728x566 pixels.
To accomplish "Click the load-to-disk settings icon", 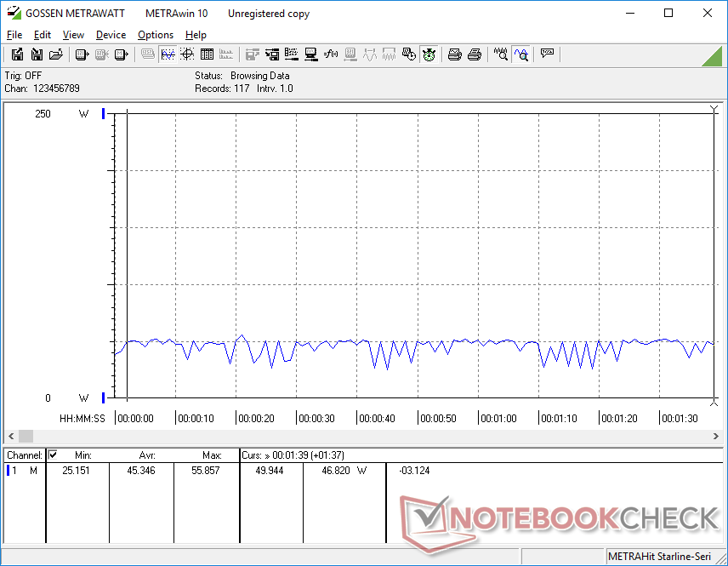I will pyautogui.click(x=272, y=54).
